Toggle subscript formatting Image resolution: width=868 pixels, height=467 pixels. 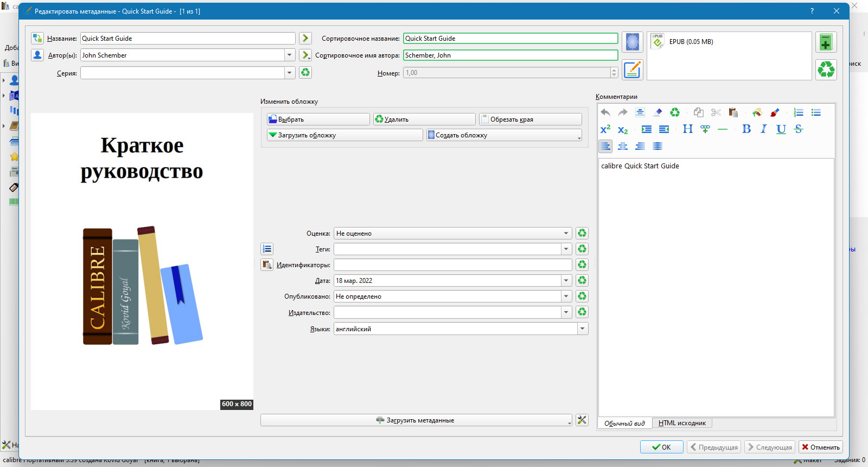(x=623, y=129)
